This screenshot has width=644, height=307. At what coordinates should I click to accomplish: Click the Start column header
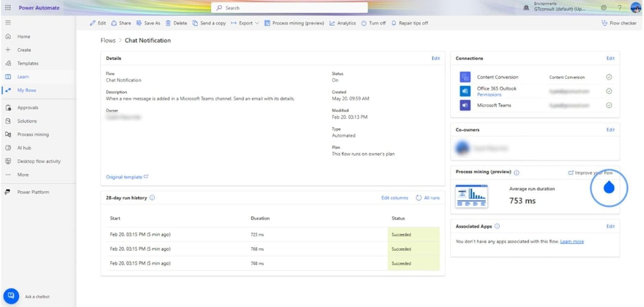click(115, 218)
